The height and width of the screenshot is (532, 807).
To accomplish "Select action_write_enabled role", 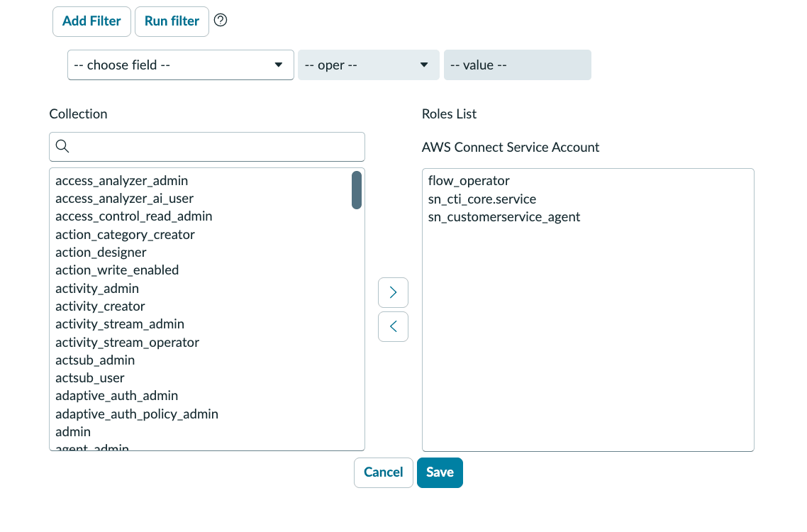I will (x=117, y=270).
